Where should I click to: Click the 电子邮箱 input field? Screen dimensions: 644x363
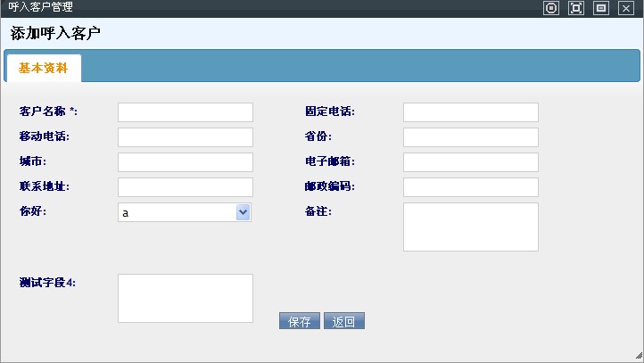(x=471, y=162)
